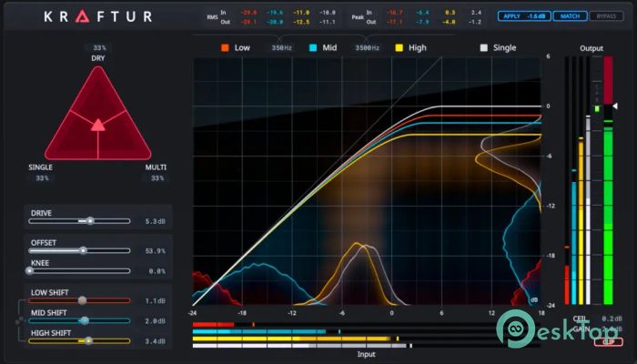Select the High band label
Viewport: 637px width, 364px height.
pos(418,46)
